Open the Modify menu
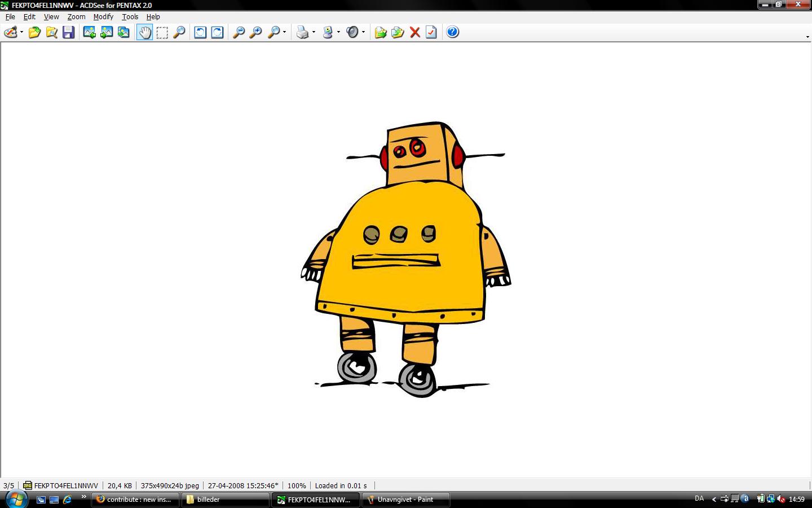812x508 pixels. [x=103, y=17]
